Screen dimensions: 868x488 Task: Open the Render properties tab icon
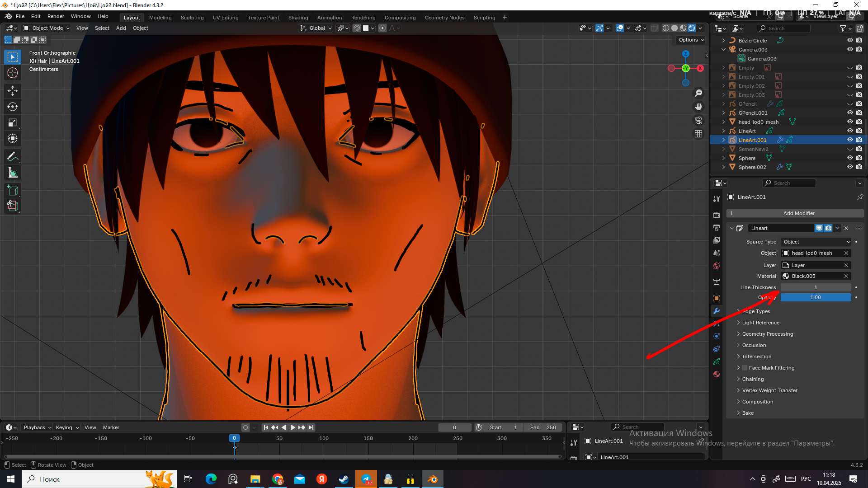click(x=717, y=215)
